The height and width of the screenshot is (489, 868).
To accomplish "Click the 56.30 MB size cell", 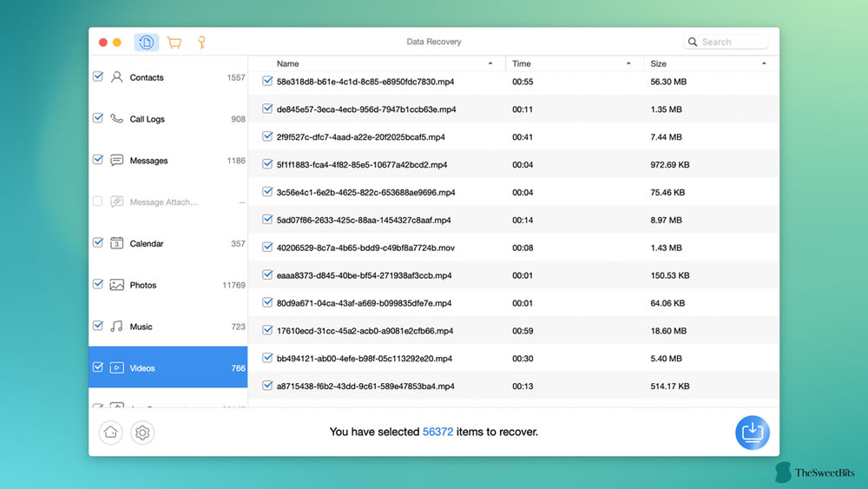I will click(x=668, y=82).
